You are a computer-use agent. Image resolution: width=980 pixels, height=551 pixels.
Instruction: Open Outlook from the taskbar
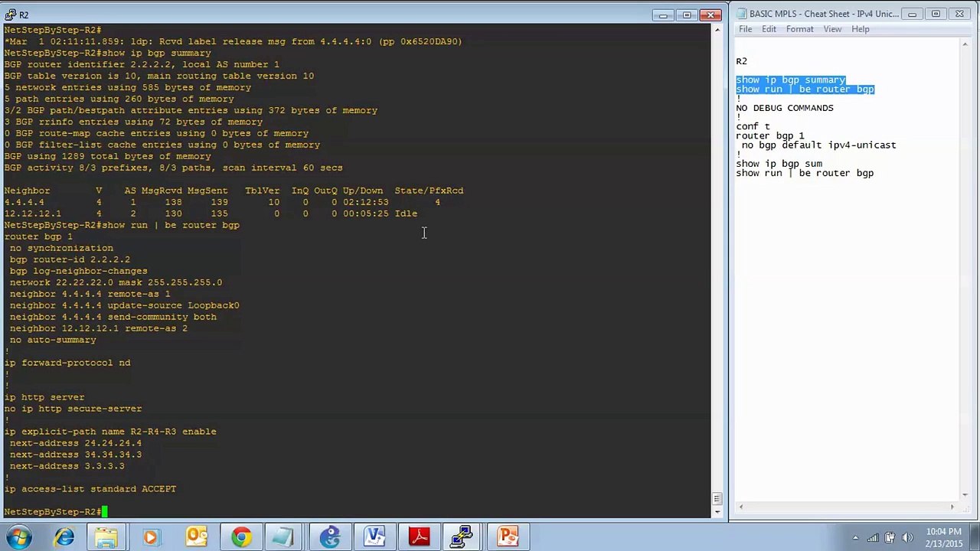(x=197, y=537)
